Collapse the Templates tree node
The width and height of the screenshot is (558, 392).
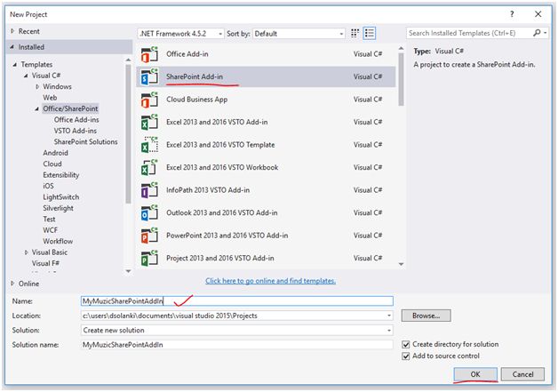(15, 65)
